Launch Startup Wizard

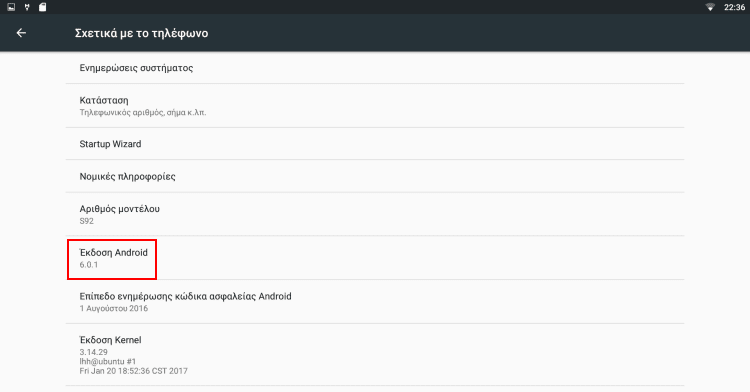(375, 144)
